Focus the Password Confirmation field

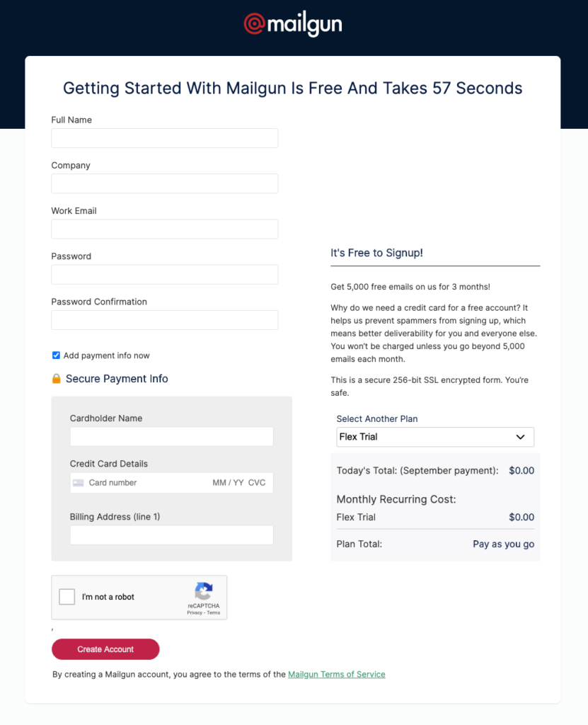pyautogui.click(x=165, y=320)
